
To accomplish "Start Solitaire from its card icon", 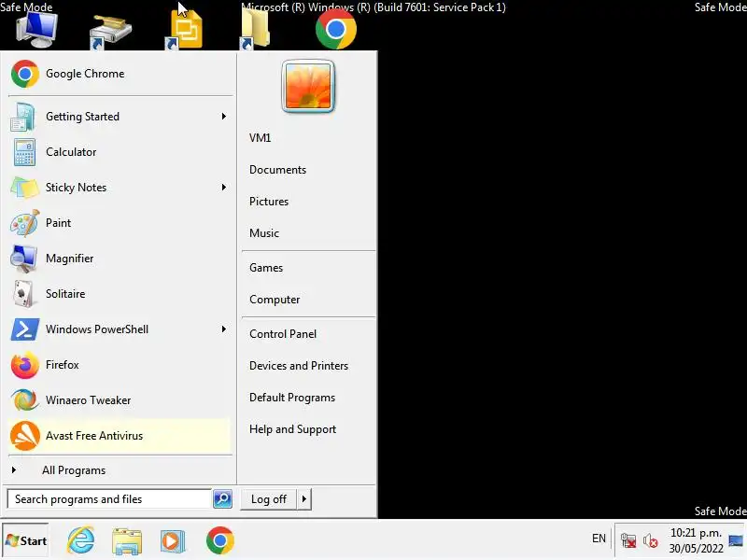I will coord(24,294).
